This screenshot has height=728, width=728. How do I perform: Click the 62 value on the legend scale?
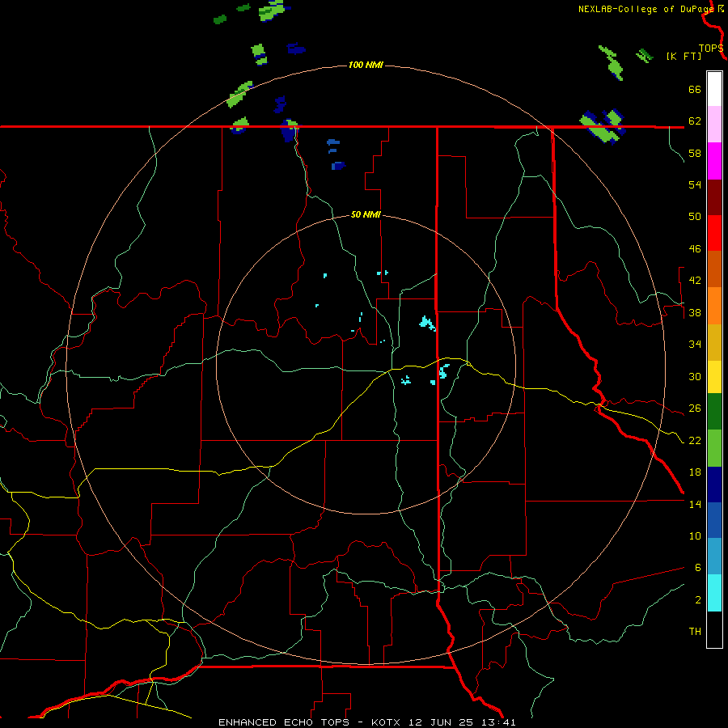point(695,121)
